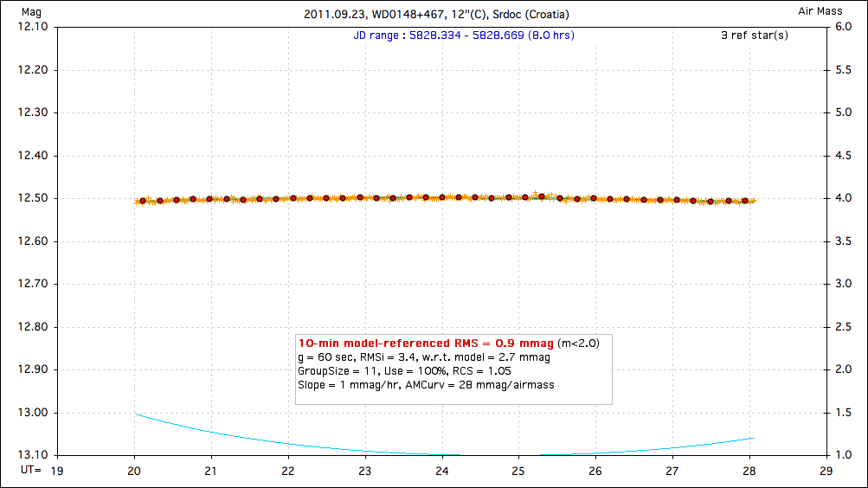Click the 'Air Mass' axis label
The width and height of the screenshot is (868, 488).
(820, 11)
